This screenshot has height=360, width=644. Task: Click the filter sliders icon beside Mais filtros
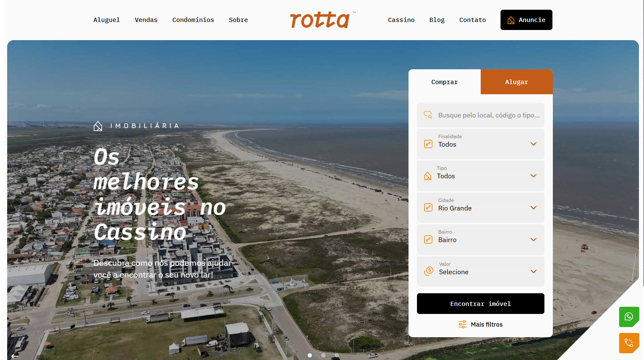click(463, 325)
